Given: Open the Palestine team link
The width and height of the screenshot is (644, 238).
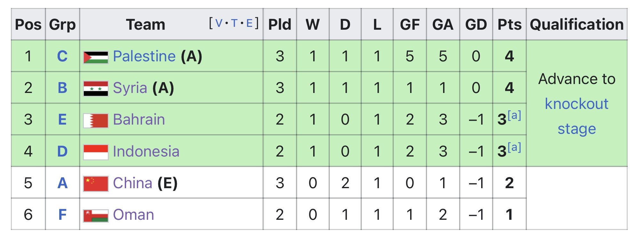Looking at the screenshot, I should pos(144,57).
